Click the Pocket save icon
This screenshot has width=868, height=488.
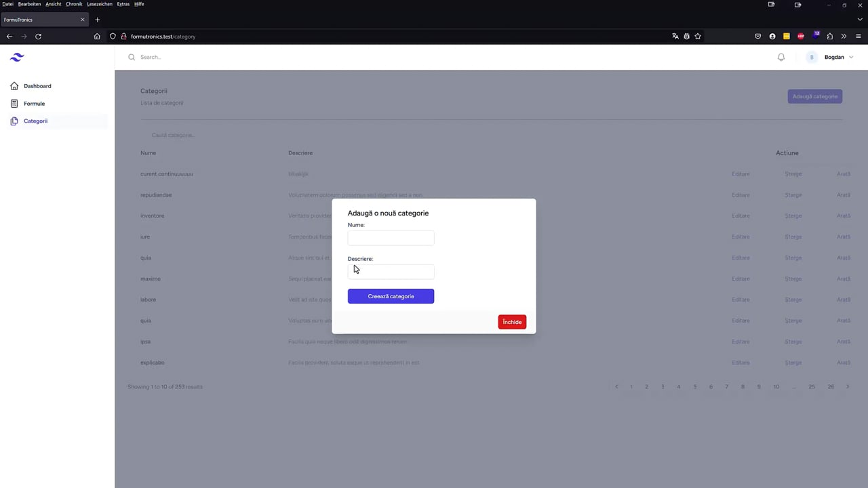click(758, 36)
